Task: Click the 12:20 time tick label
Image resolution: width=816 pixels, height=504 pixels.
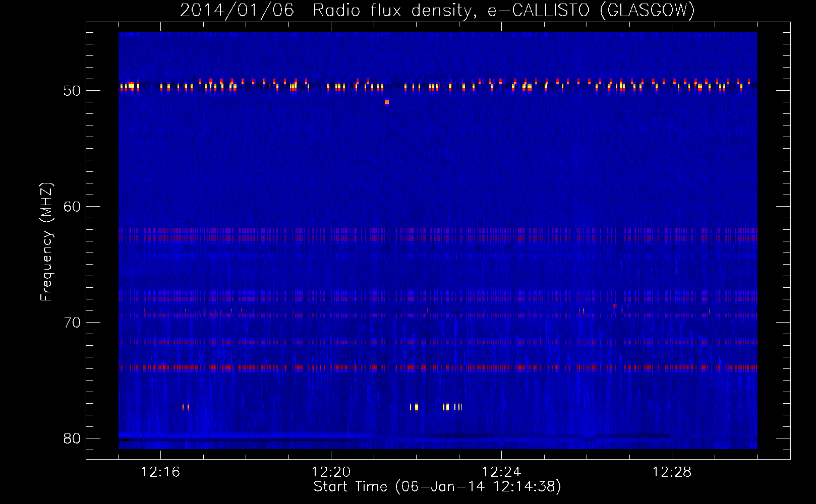Action: (x=331, y=472)
